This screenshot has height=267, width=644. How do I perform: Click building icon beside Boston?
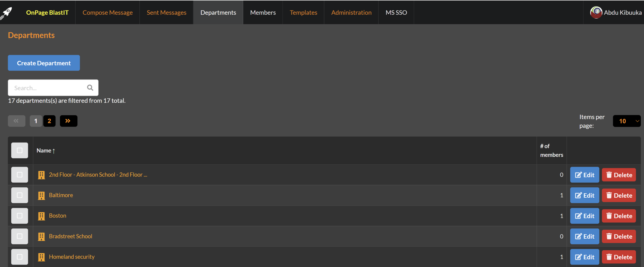coord(41,216)
